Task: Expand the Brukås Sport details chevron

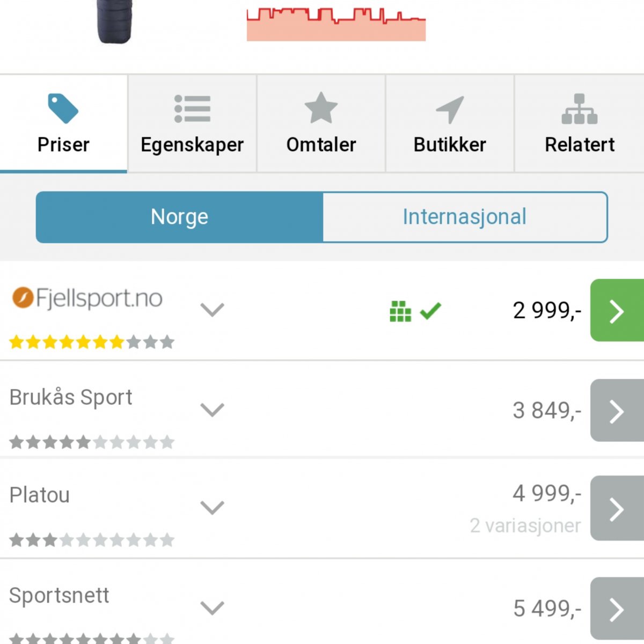Action: (212, 410)
